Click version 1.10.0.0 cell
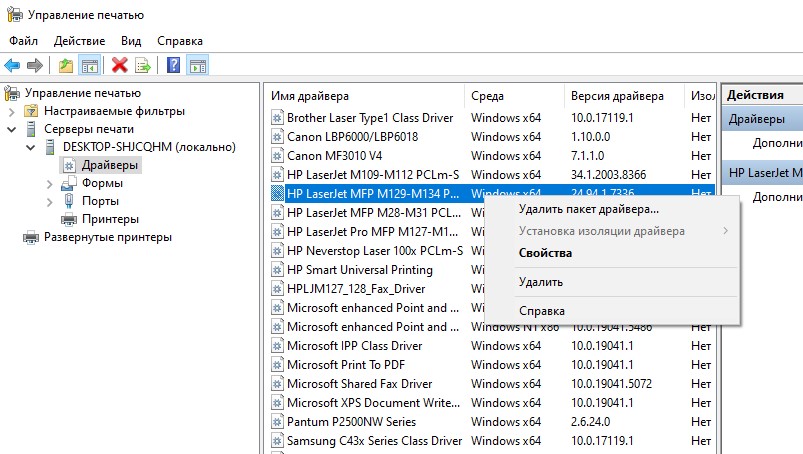The image size is (803, 454). tap(590, 137)
